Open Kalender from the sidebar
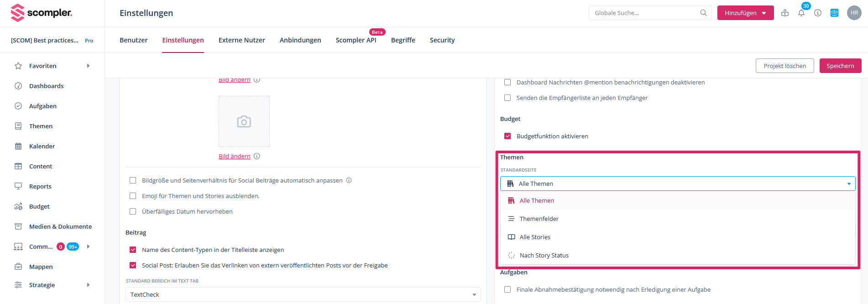This screenshot has width=868, height=304. pyautogui.click(x=42, y=146)
